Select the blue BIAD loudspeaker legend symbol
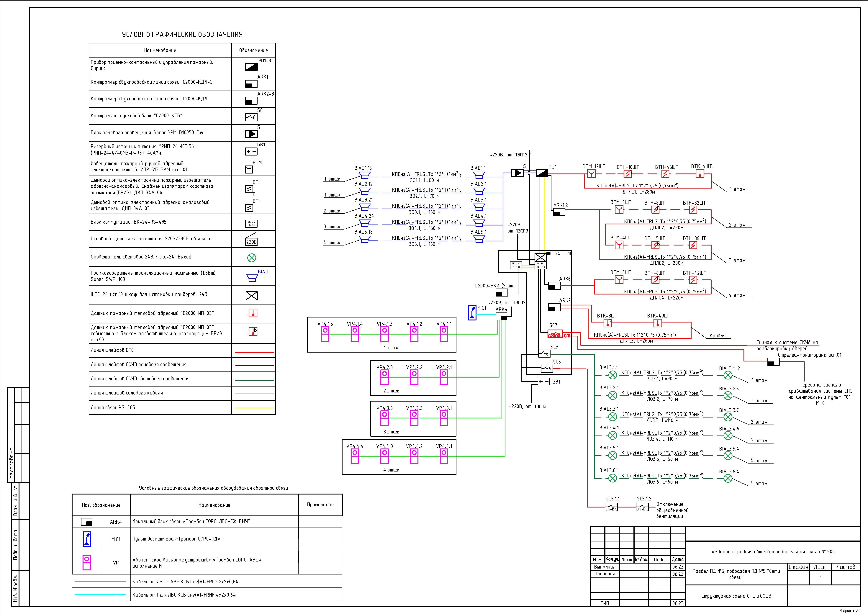The height and width of the screenshot is (614, 868). (x=252, y=278)
